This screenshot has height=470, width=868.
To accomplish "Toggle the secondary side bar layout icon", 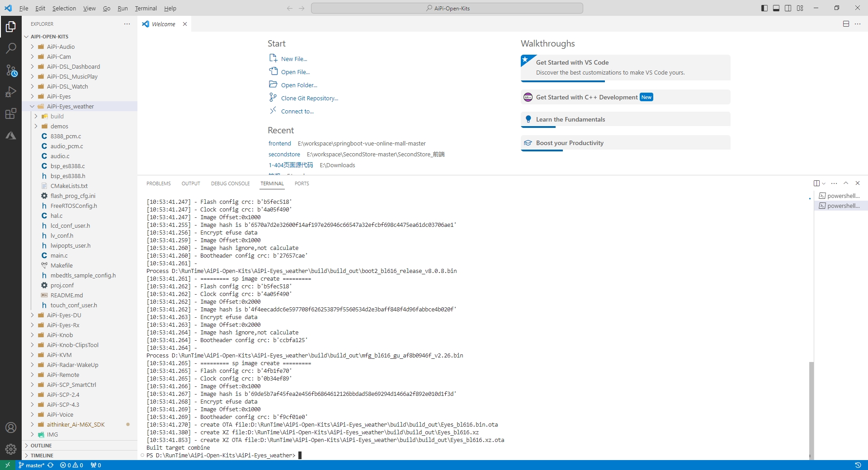I will 788,8.
